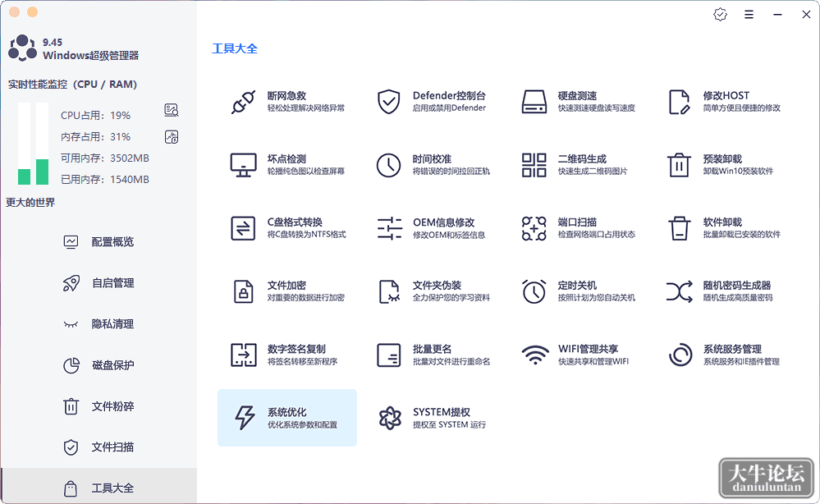The image size is (820, 504).
Task: Launch the 硬盘测速 drive icon
Action: 534,102
